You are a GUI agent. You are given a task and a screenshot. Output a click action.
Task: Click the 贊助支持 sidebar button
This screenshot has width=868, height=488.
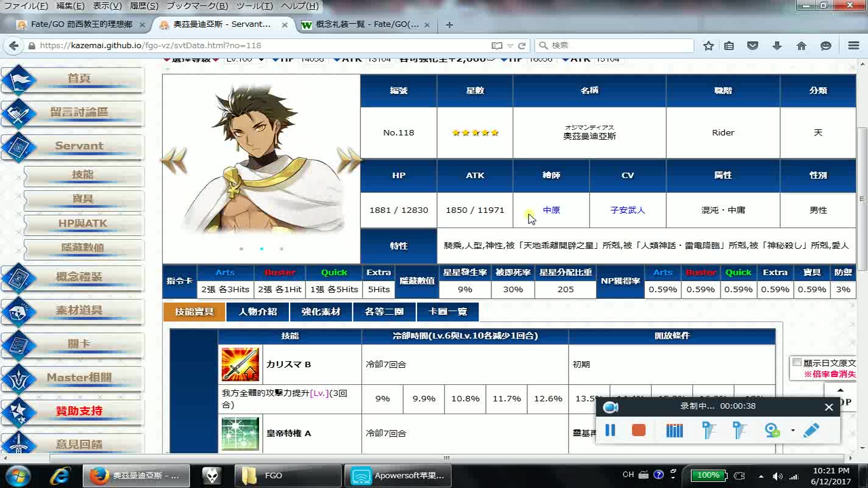coord(73,411)
